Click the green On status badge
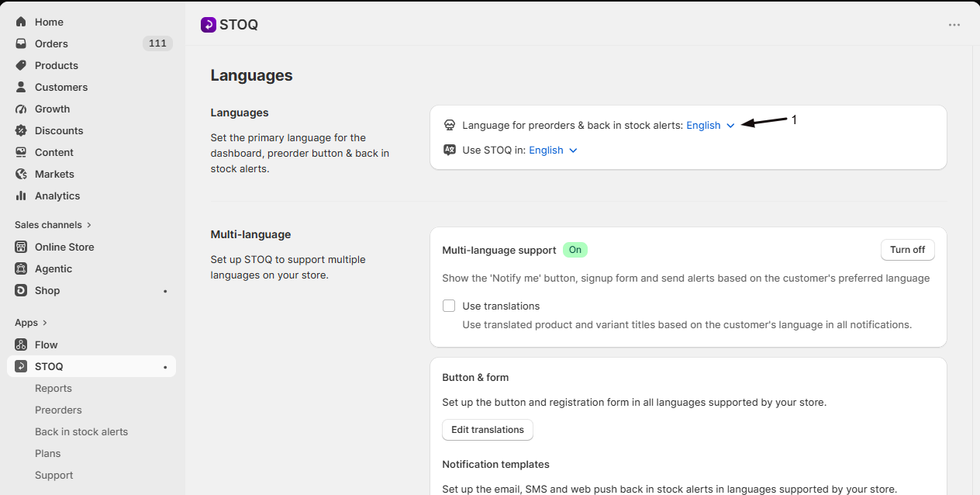 point(575,250)
